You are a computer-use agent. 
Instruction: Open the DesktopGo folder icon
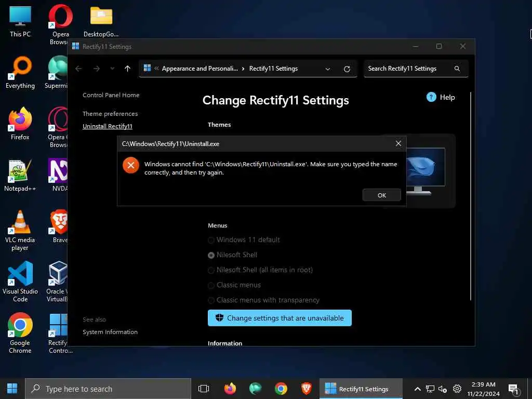[x=101, y=21]
